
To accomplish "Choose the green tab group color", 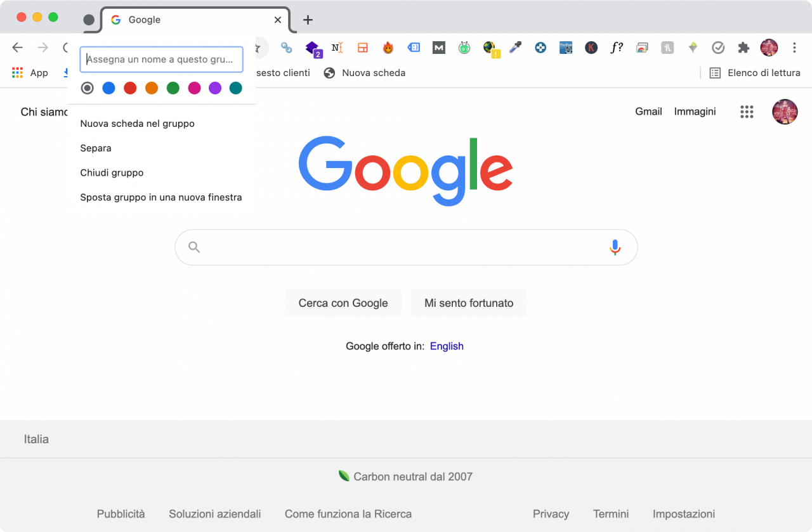I will [x=173, y=88].
